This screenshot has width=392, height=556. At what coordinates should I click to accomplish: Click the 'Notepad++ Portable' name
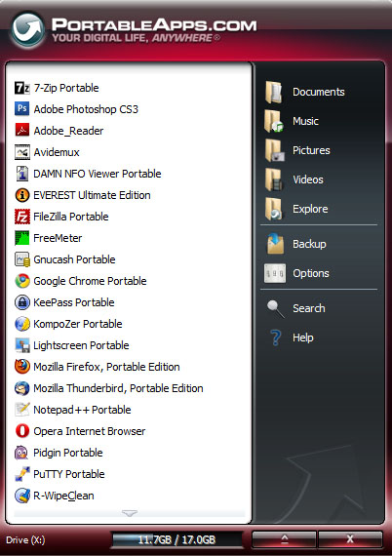pyautogui.click(x=82, y=410)
